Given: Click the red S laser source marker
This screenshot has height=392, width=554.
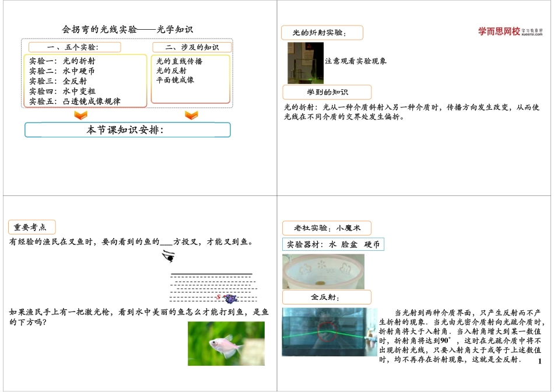Looking at the screenshot, I should 218,297.
